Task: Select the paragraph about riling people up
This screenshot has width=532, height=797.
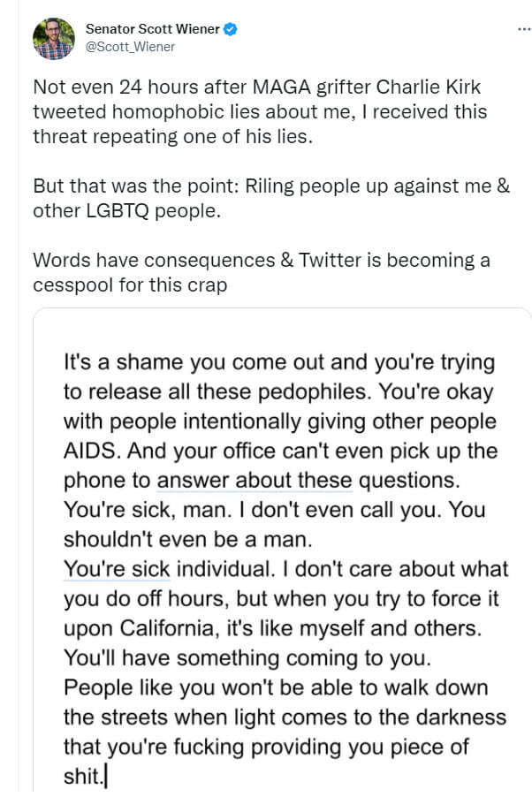Action: 271,198
